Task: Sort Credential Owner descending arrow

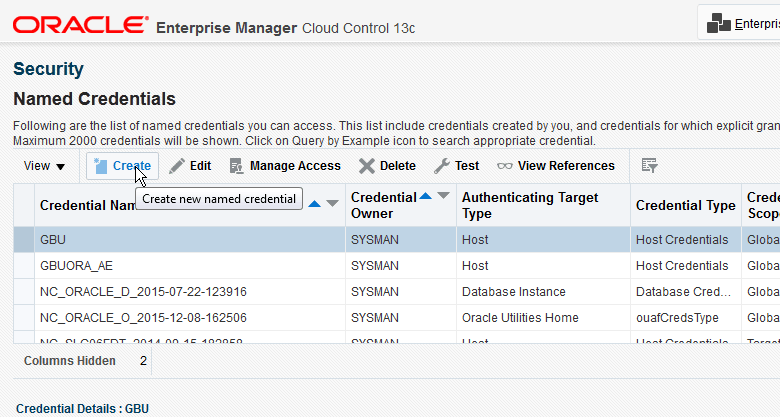Action: click(x=443, y=196)
